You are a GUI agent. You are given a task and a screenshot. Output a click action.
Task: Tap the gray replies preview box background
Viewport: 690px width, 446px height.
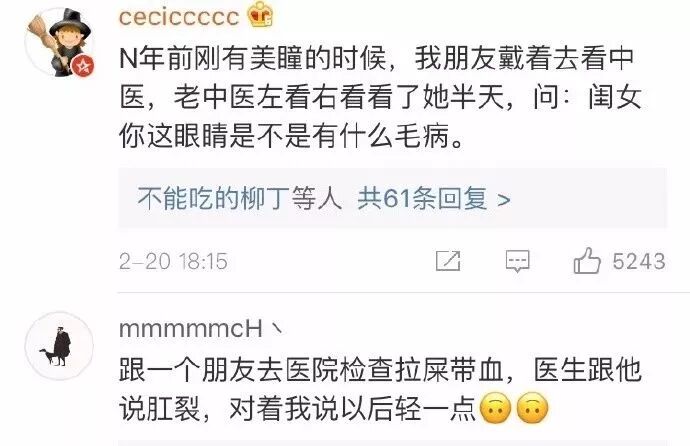[x=393, y=198]
